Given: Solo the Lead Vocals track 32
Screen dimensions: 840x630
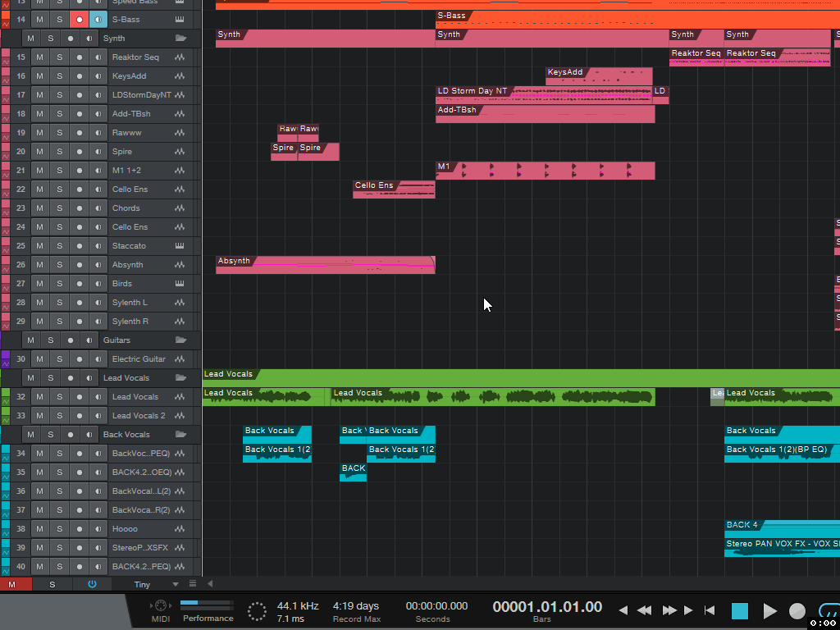Looking at the screenshot, I should [x=59, y=397].
